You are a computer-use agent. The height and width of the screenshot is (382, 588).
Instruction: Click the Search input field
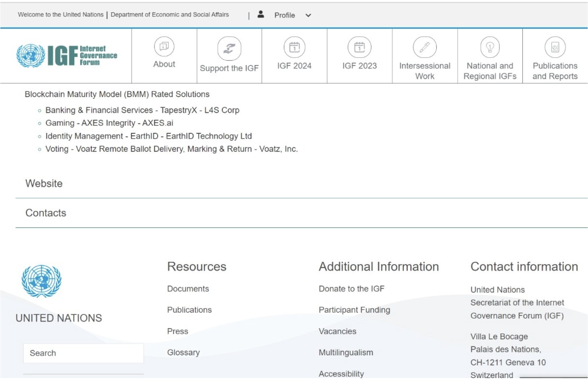[x=83, y=353]
